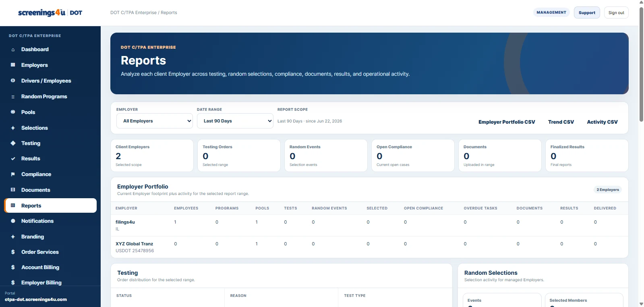The width and height of the screenshot is (644, 307).
Task: Open Documents from the sidebar
Action: (x=50, y=190)
